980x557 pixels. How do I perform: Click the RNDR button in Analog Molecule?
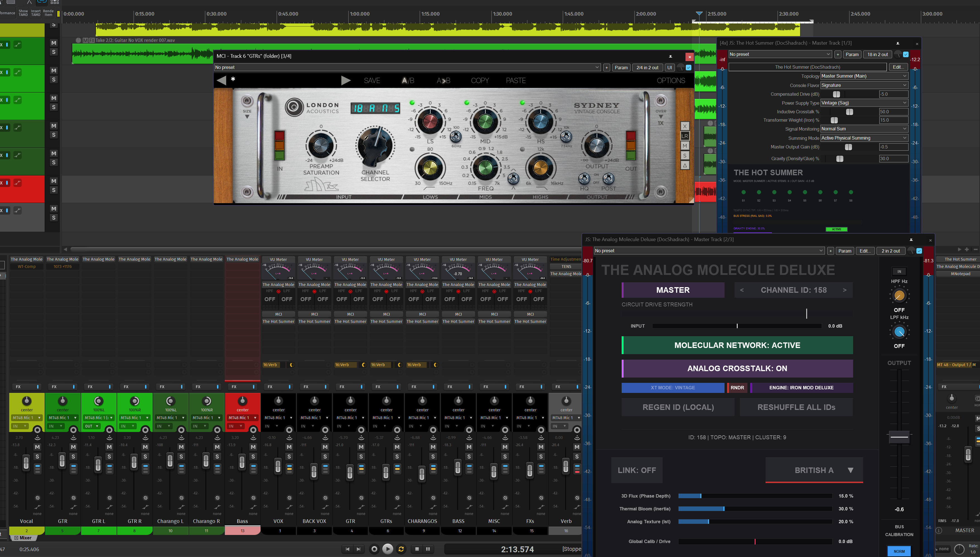coord(737,388)
